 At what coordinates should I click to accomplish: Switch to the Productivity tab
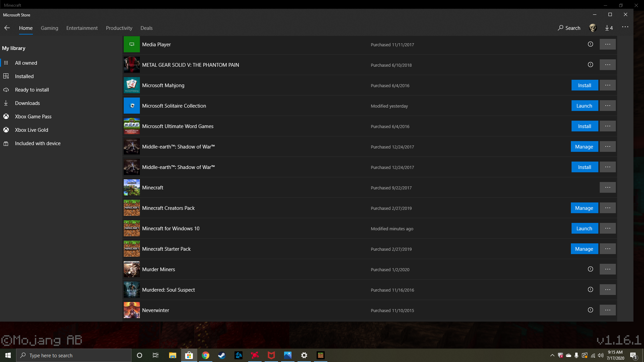119,28
